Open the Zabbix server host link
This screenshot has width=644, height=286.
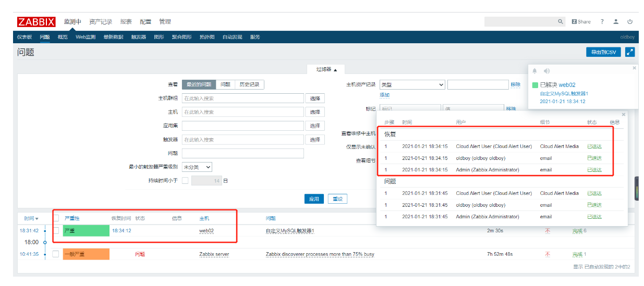point(214,254)
